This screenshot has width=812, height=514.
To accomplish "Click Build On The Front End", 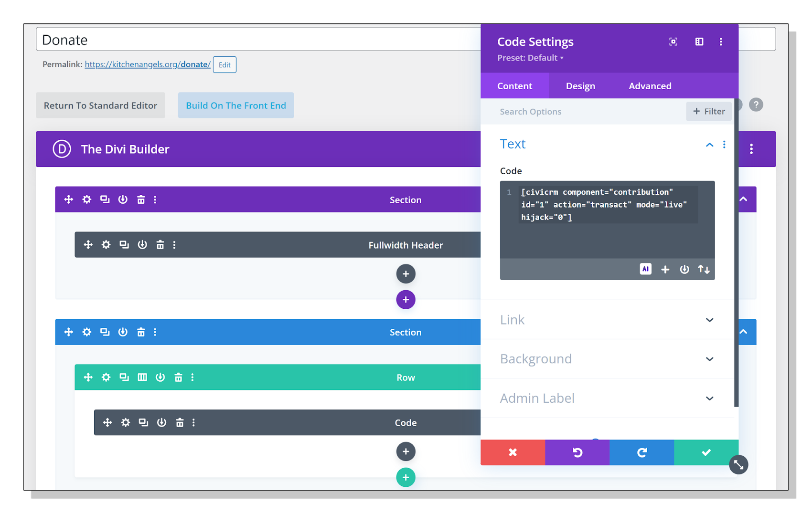I will coord(235,105).
